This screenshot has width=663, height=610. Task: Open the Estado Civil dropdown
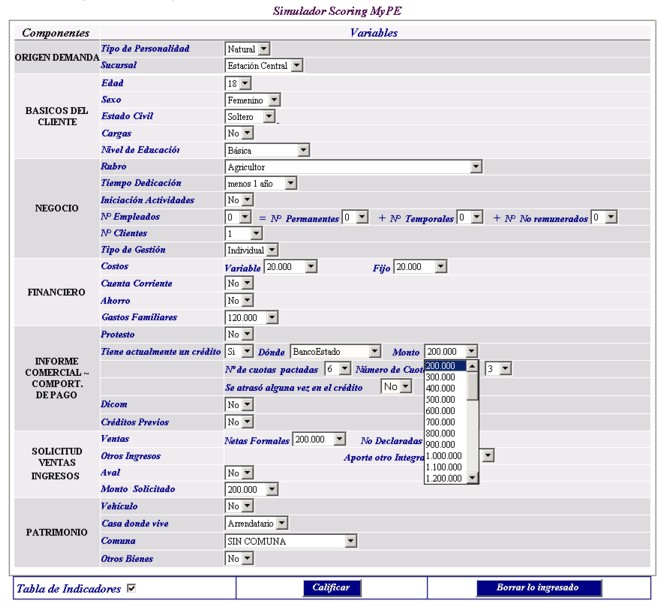pos(250,117)
